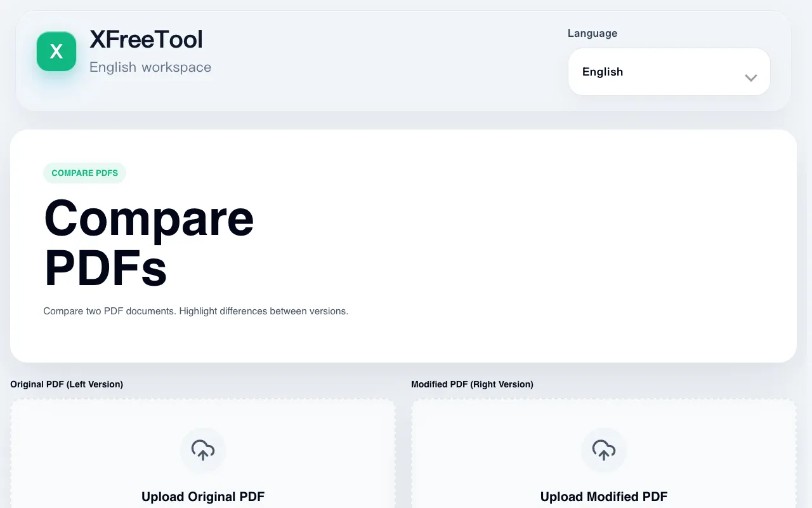Viewport: 812px width, 508px height.
Task: Open the English language dropdown
Action: pyautogui.click(x=669, y=72)
